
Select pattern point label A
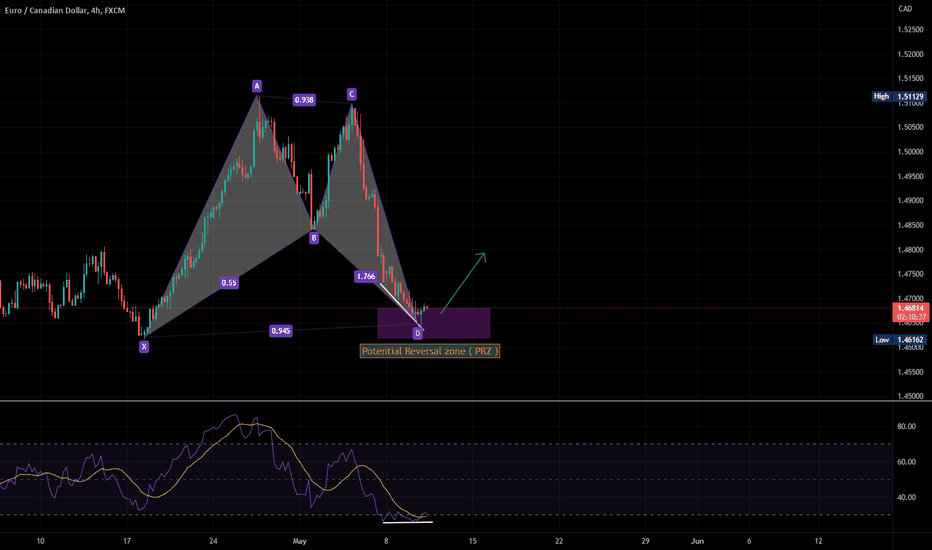coord(257,86)
